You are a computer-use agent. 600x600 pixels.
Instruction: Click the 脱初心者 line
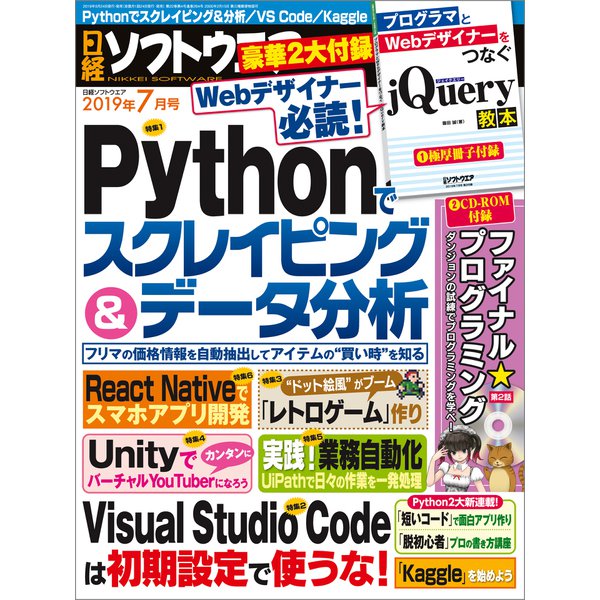455,542
